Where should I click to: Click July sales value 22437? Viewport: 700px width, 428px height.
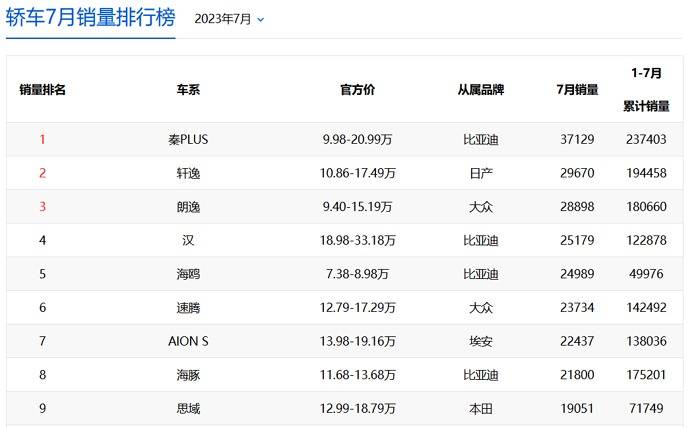coord(577,341)
